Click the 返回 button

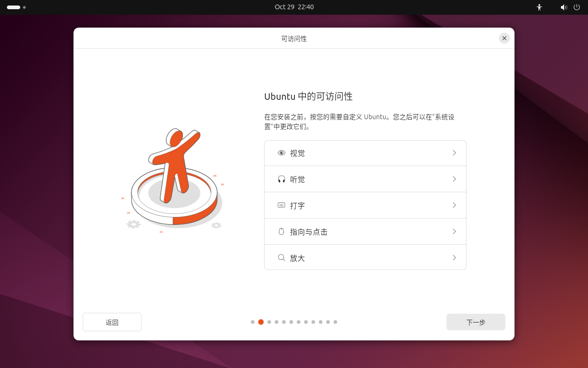click(112, 322)
